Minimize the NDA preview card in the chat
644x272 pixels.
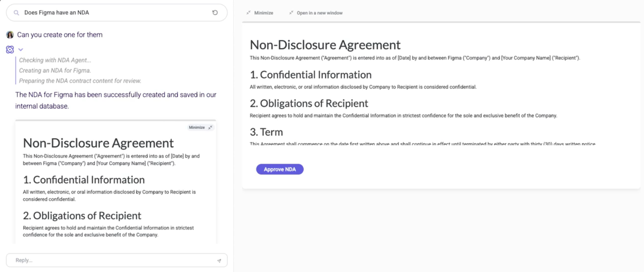[x=200, y=128]
